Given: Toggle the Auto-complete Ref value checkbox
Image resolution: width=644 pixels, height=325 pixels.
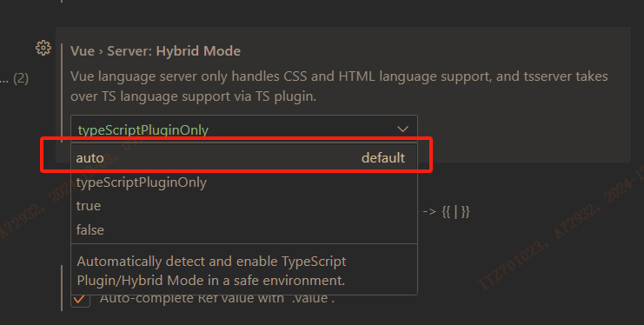Looking at the screenshot, I should tap(80, 299).
